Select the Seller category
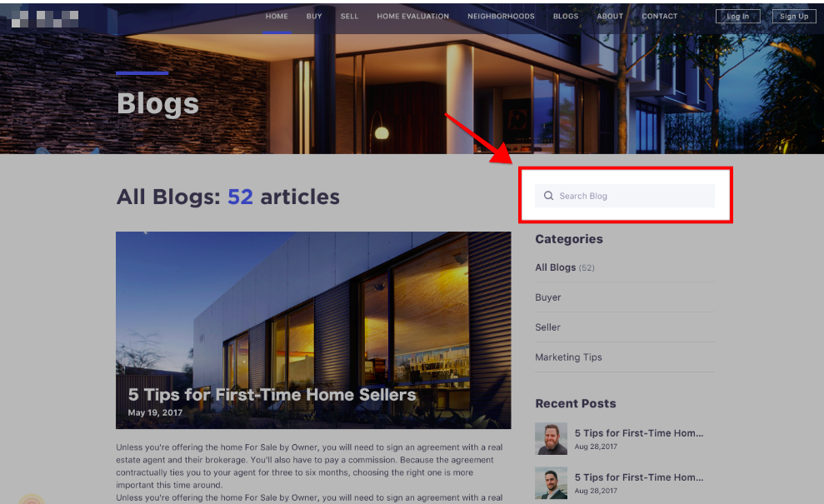 tap(547, 327)
